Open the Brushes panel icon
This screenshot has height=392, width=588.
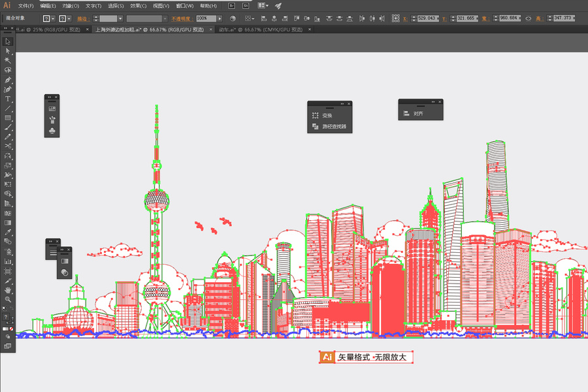pyautogui.click(x=52, y=120)
